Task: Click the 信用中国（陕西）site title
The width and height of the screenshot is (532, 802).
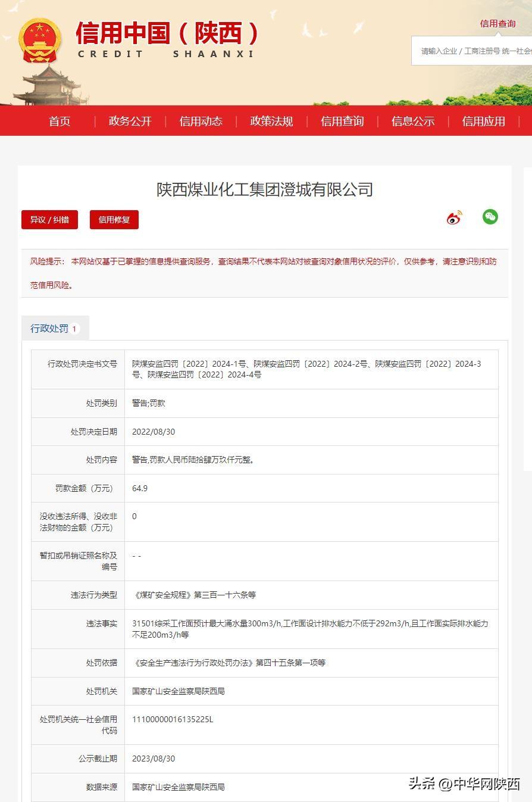Action: 168,34
